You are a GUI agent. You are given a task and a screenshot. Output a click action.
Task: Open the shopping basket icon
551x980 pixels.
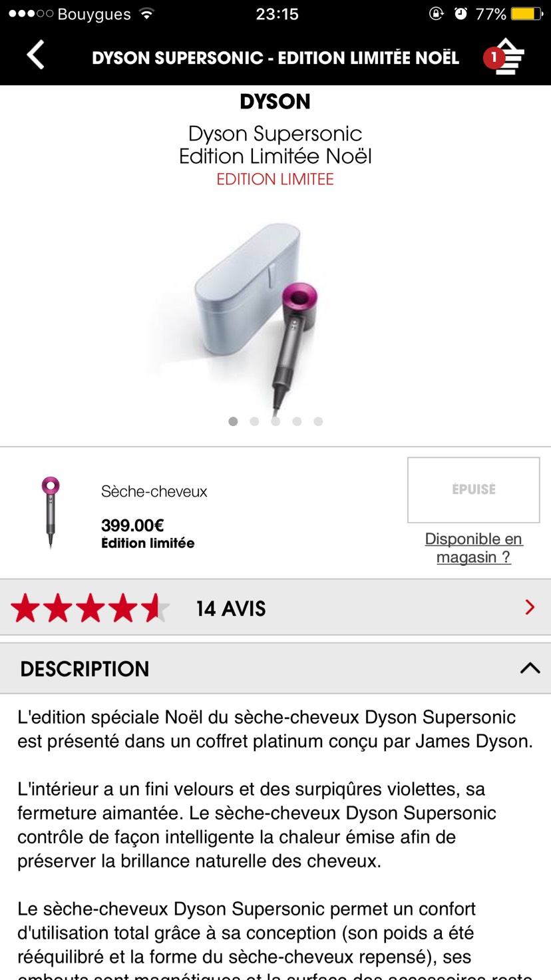pos(510,57)
